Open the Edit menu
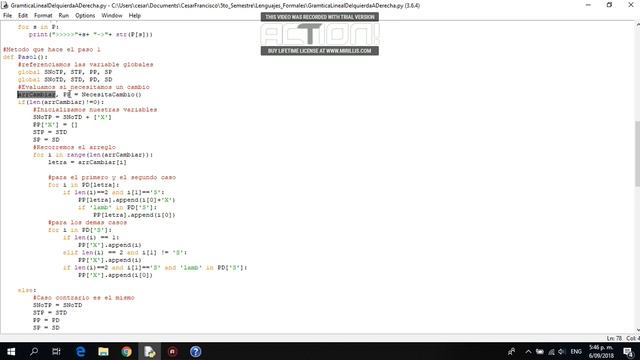 [x=23, y=16]
